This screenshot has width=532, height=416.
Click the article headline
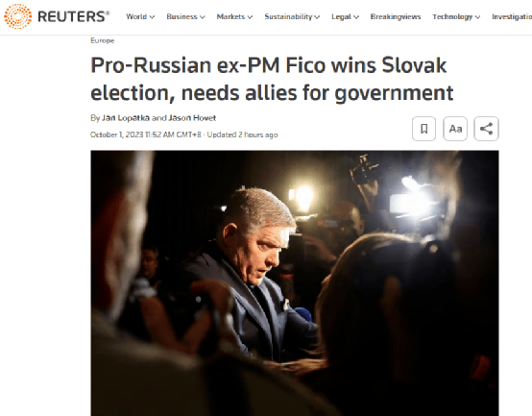click(x=272, y=79)
